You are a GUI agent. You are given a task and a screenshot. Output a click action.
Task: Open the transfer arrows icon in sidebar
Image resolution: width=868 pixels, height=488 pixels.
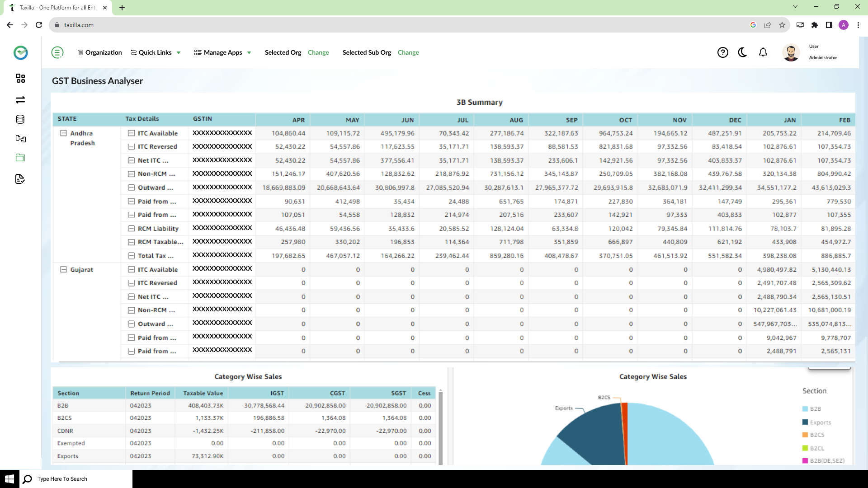pyautogui.click(x=20, y=100)
